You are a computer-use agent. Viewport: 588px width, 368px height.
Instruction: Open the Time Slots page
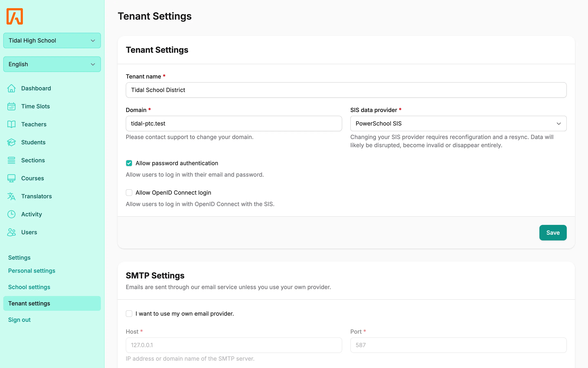click(36, 106)
